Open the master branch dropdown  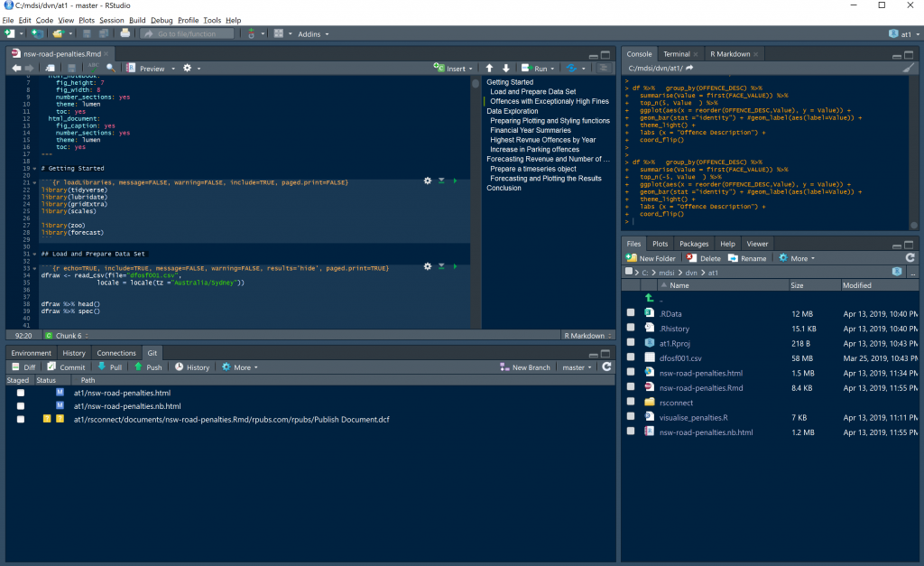pyautogui.click(x=577, y=367)
